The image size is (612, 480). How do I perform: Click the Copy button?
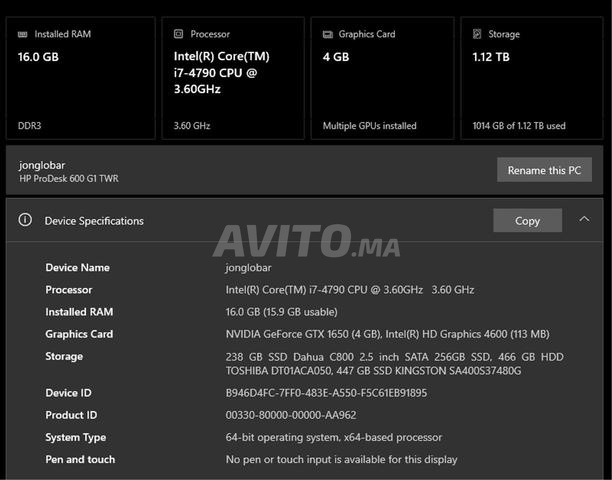[x=528, y=220]
